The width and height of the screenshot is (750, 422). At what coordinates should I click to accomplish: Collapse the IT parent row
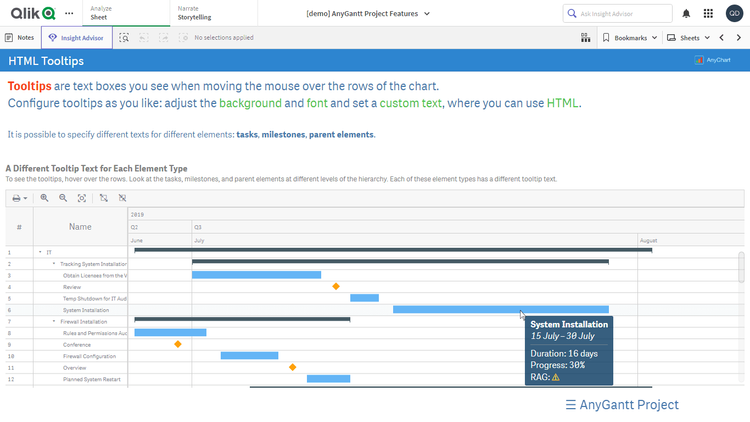[40, 252]
